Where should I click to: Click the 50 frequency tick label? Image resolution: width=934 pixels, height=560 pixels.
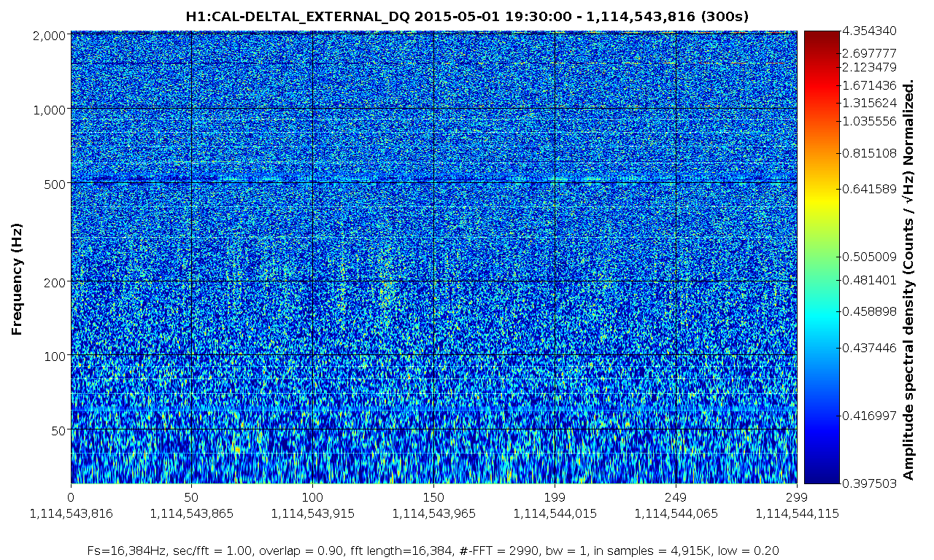(x=59, y=430)
